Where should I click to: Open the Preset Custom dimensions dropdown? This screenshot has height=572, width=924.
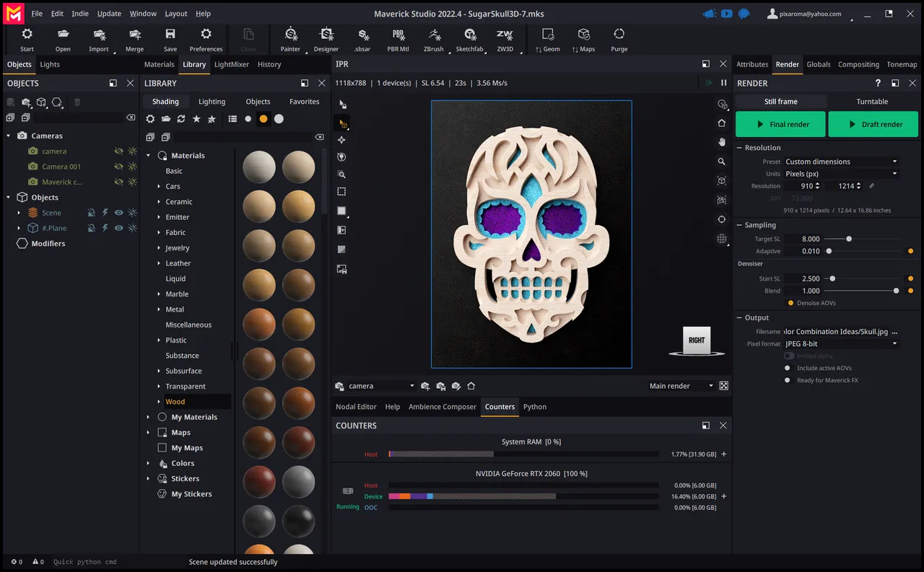point(842,162)
